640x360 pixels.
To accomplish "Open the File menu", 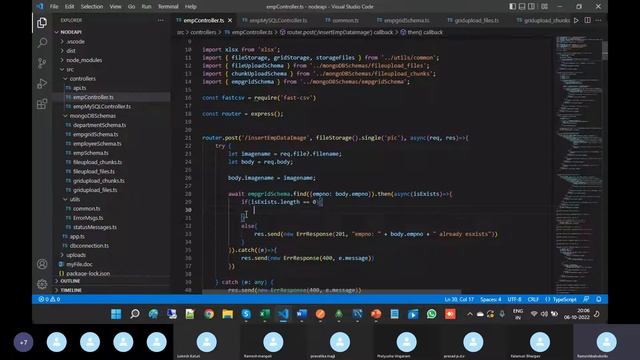I will click(x=54, y=7).
